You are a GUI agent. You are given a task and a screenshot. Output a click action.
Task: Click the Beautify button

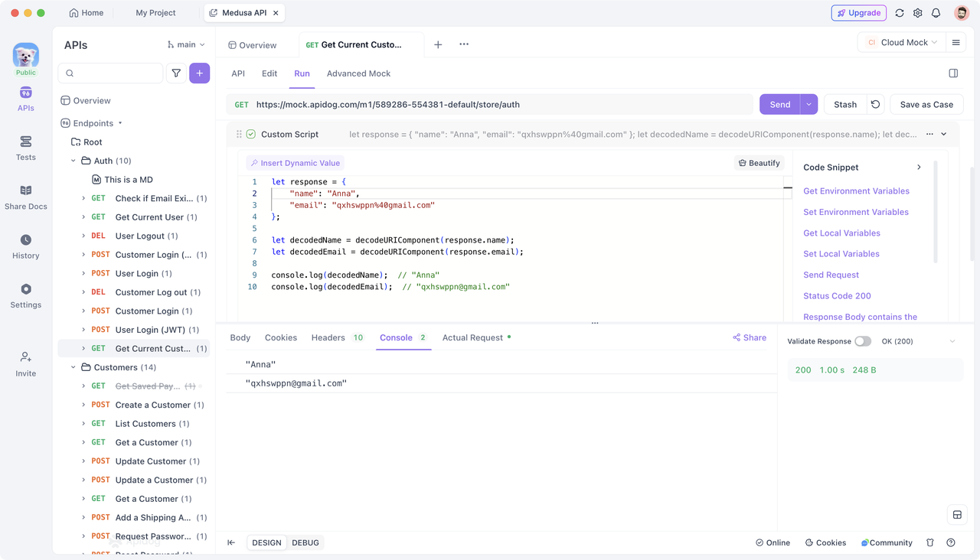coord(759,163)
